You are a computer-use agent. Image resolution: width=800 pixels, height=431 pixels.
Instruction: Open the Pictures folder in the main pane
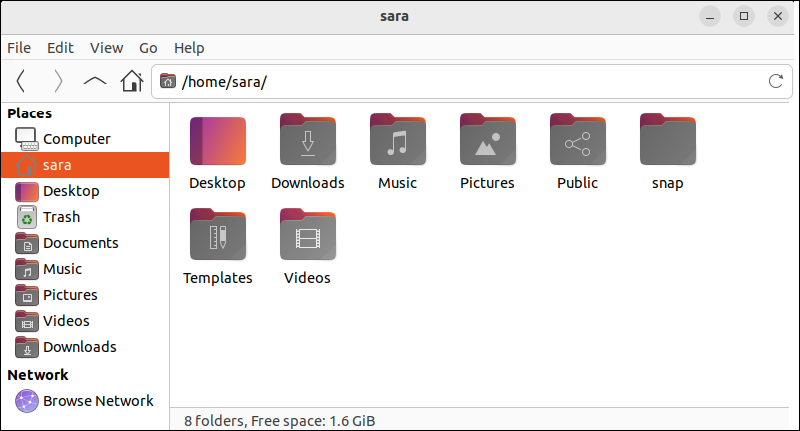coord(488,140)
